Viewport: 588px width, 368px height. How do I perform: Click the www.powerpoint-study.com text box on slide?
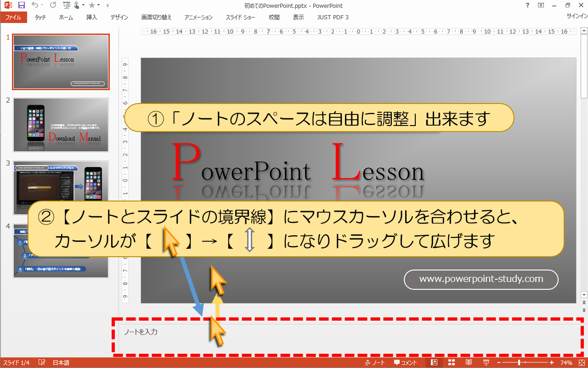[x=481, y=279]
